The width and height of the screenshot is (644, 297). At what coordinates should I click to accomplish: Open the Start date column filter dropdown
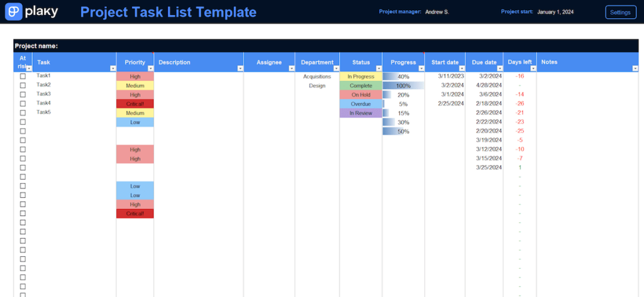pos(462,68)
